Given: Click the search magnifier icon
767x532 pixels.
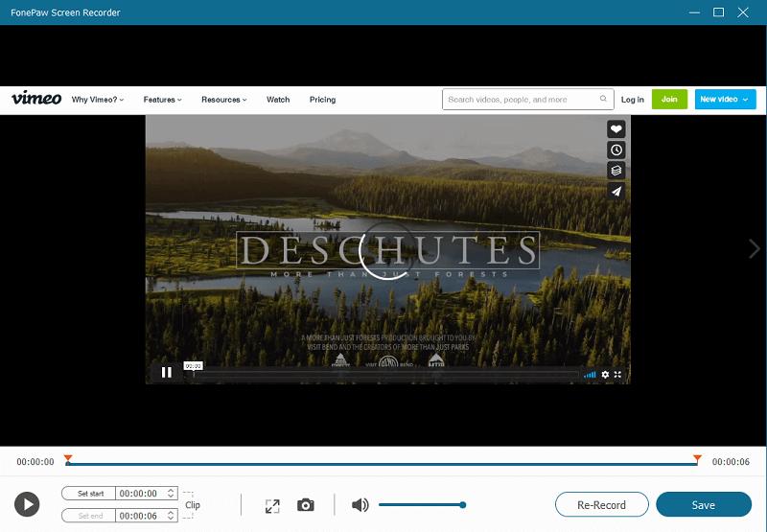Looking at the screenshot, I should (x=603, y=99).
